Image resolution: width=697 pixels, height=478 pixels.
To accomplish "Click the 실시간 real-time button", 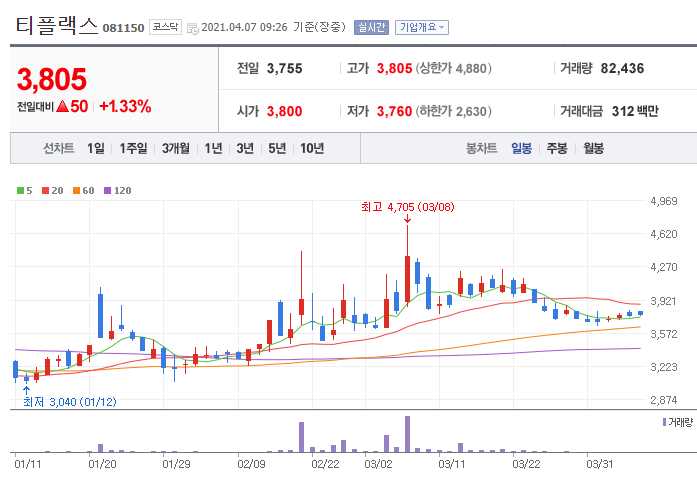I will (x=371, y=28).
